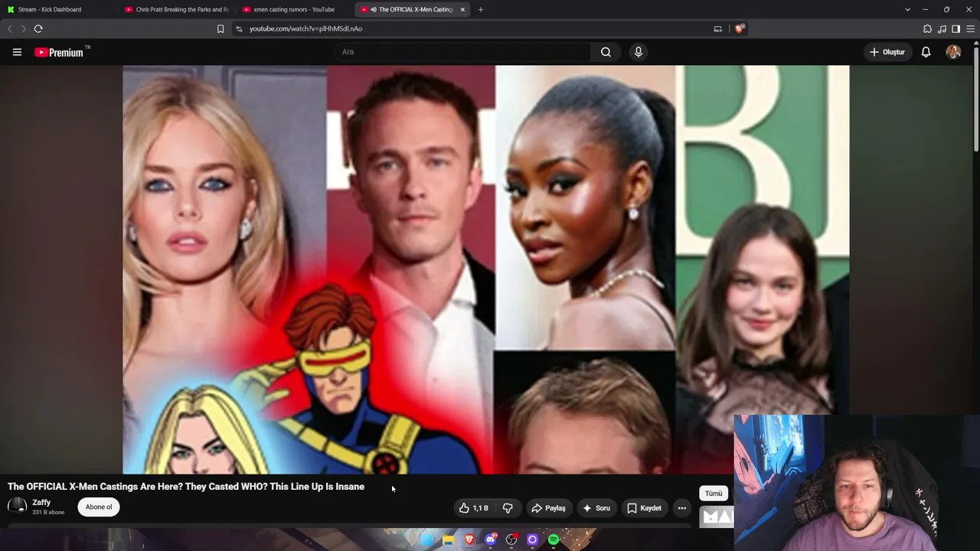Save video with Kaydet button
Viewport: 980px width, 551px height.
pyautogui.click(x=644, y=508)
